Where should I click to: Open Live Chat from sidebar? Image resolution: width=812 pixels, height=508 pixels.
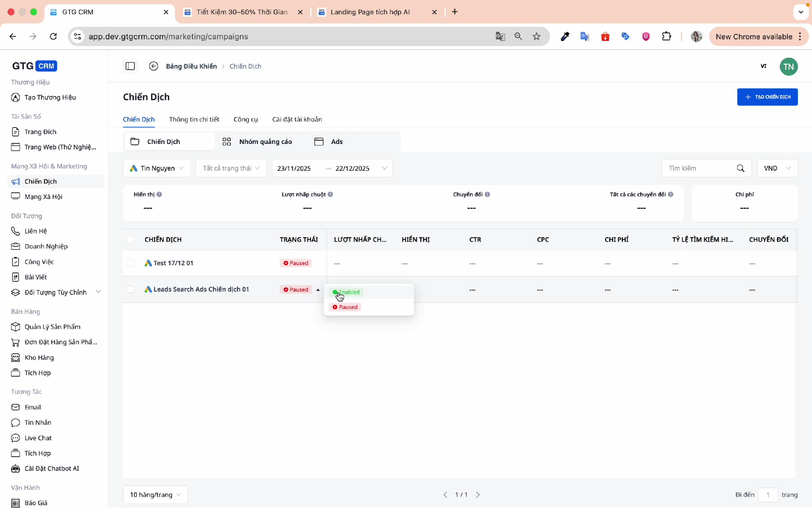coord(38,438)
